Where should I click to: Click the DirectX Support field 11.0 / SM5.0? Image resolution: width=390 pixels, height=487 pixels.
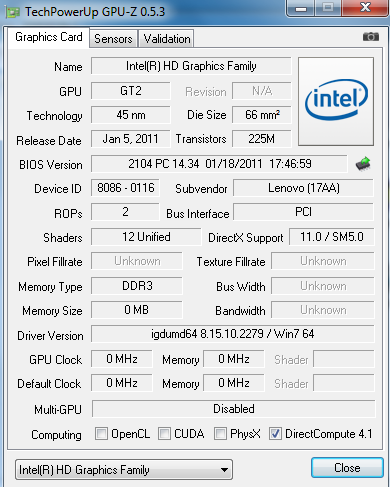pos(332,237)
